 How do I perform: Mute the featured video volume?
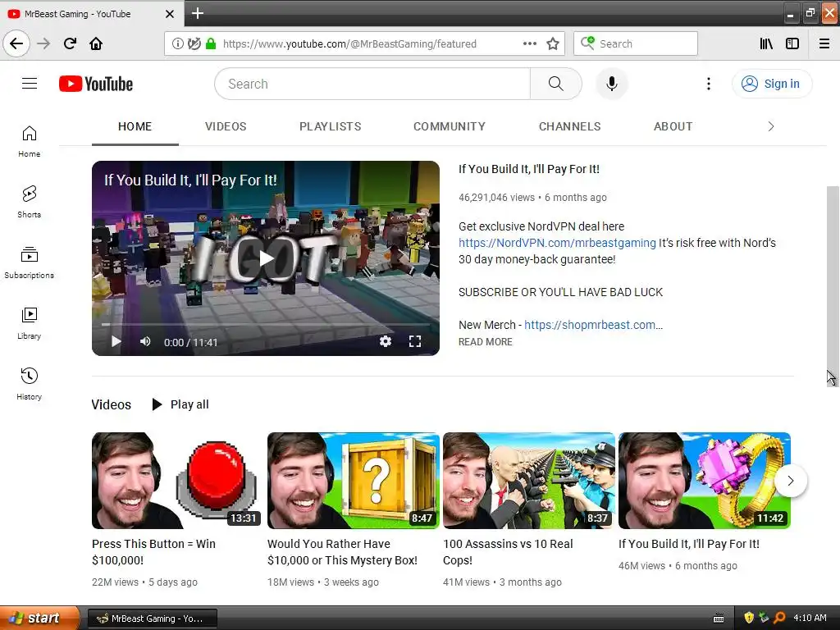click(x=145, y=341)
